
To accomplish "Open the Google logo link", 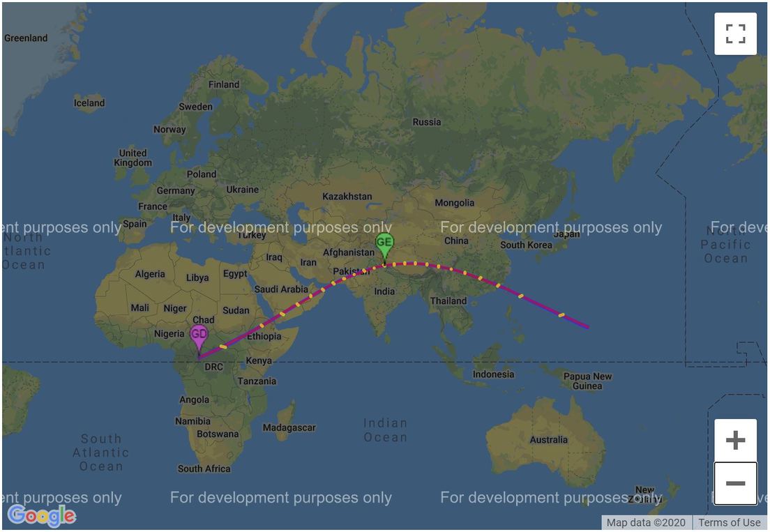I will click(x=41, y=515).
